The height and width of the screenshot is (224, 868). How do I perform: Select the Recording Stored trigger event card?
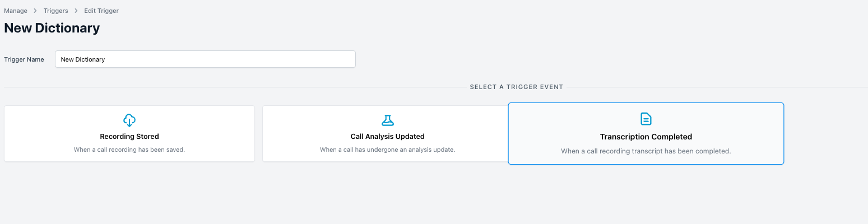(x=129, y=134)
